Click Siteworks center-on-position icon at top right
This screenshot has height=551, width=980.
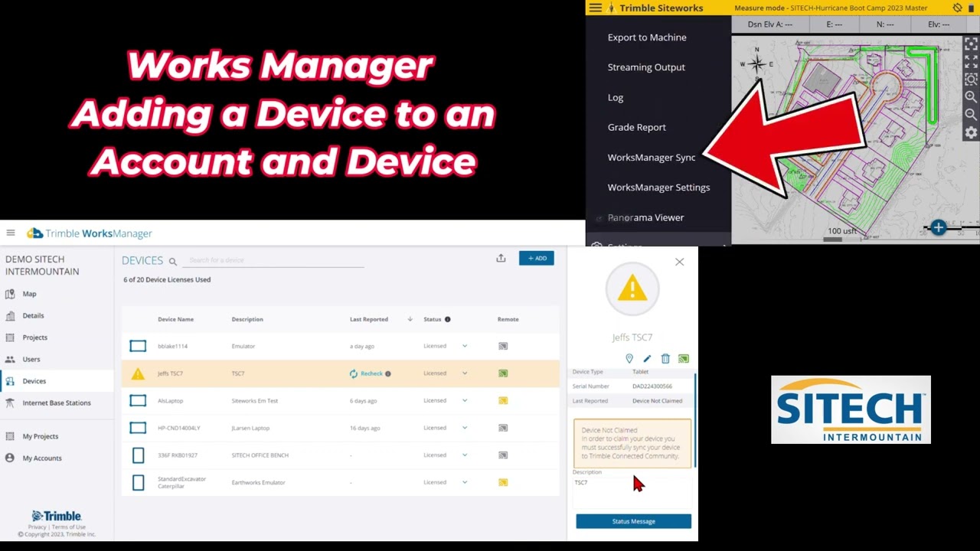click(x=971, y=44)
